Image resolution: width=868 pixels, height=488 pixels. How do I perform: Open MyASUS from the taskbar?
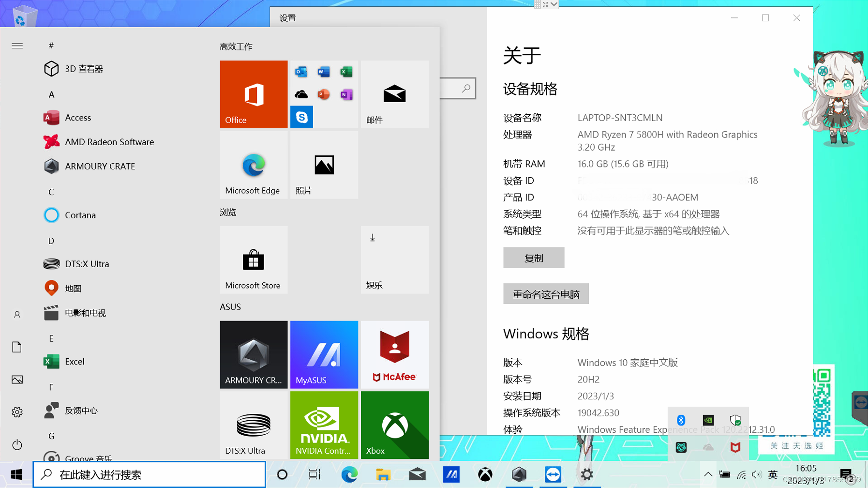[451, 474]
